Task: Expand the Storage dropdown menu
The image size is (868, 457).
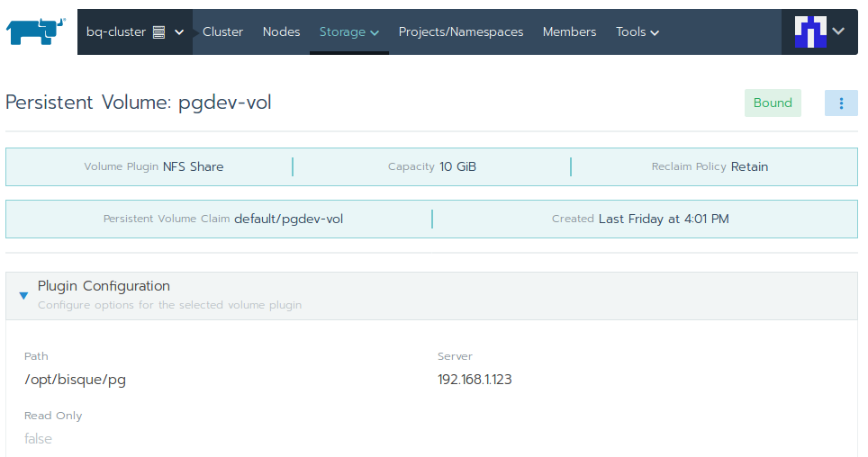Action: pyautogui.click(x=348, y=31)
